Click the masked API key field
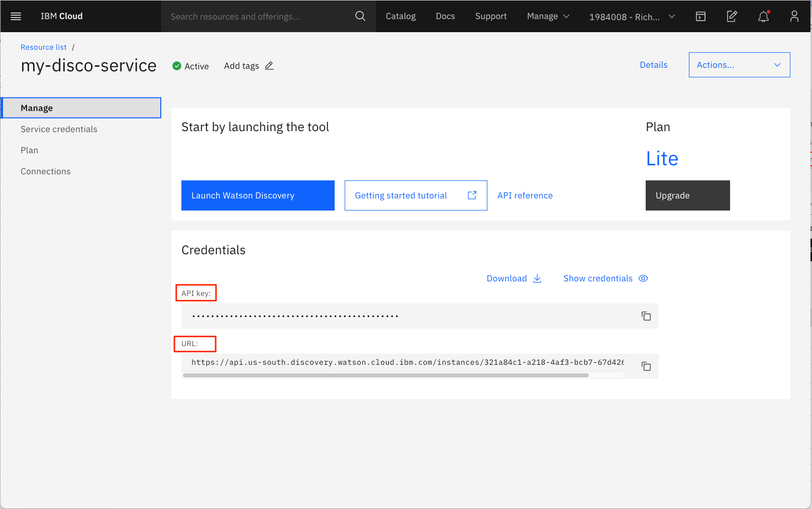 coord(420,316)
